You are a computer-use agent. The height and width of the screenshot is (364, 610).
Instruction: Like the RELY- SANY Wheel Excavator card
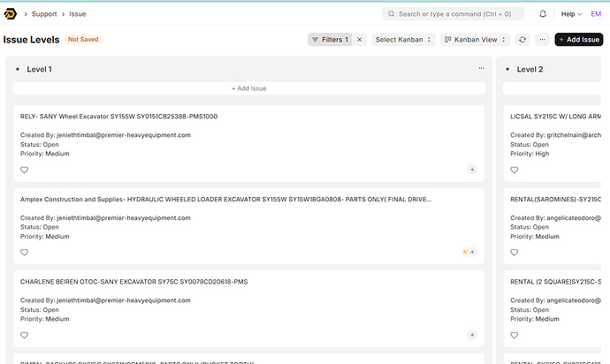24,170
